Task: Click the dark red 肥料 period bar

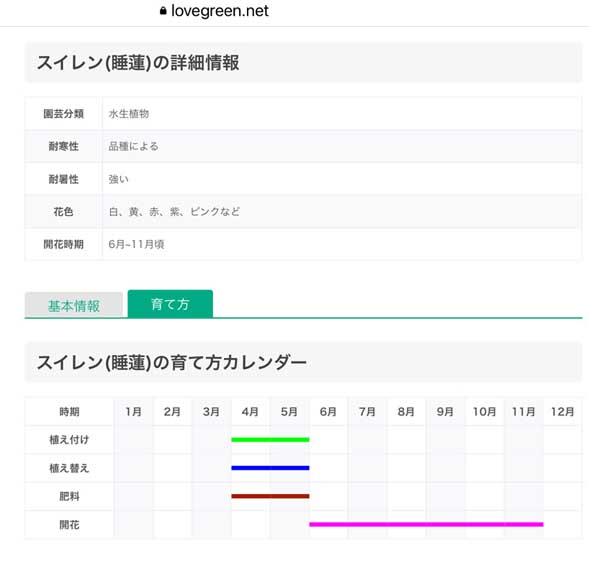Action: pyautogui.click(x=270, y=496)
